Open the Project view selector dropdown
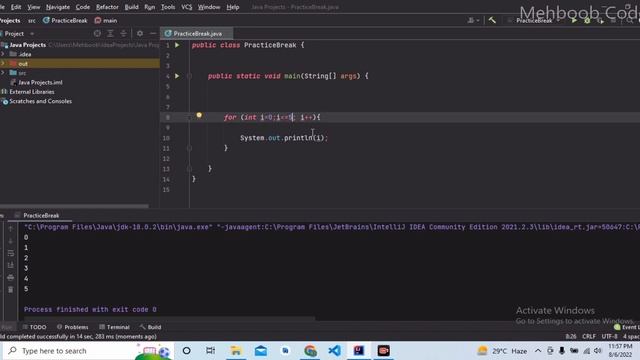The width and height of the screenshot is (640, 360). tap(19, 33)
